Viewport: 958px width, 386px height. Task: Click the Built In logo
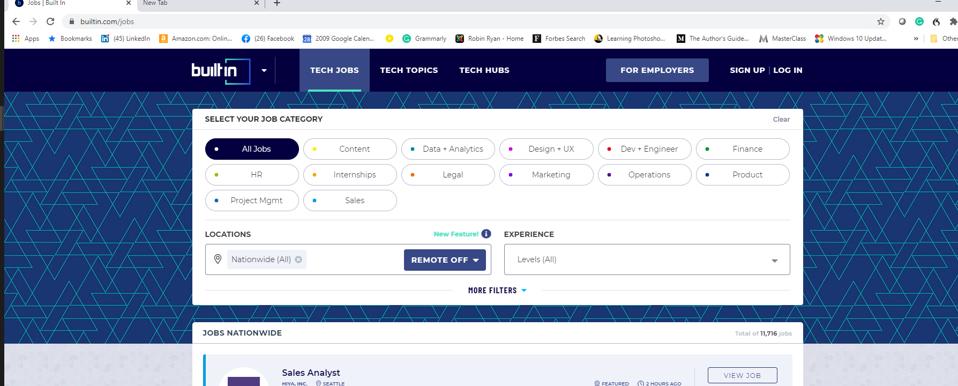pyautogui.click(x=221, y=71)
